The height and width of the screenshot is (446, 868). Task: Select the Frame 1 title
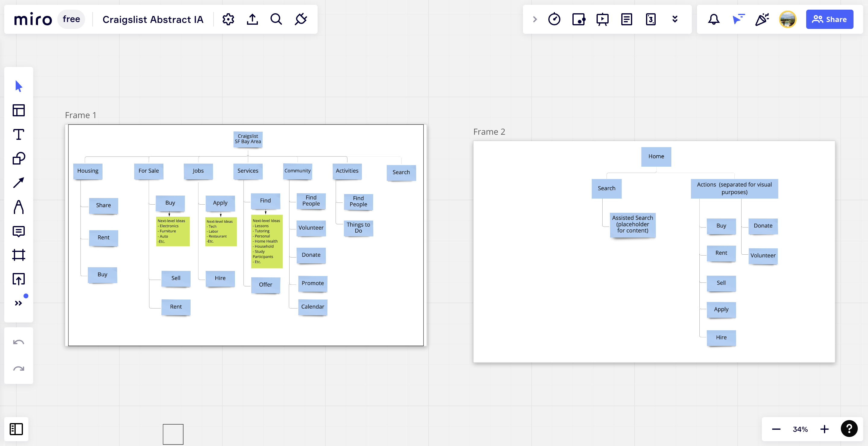point(81,115)
